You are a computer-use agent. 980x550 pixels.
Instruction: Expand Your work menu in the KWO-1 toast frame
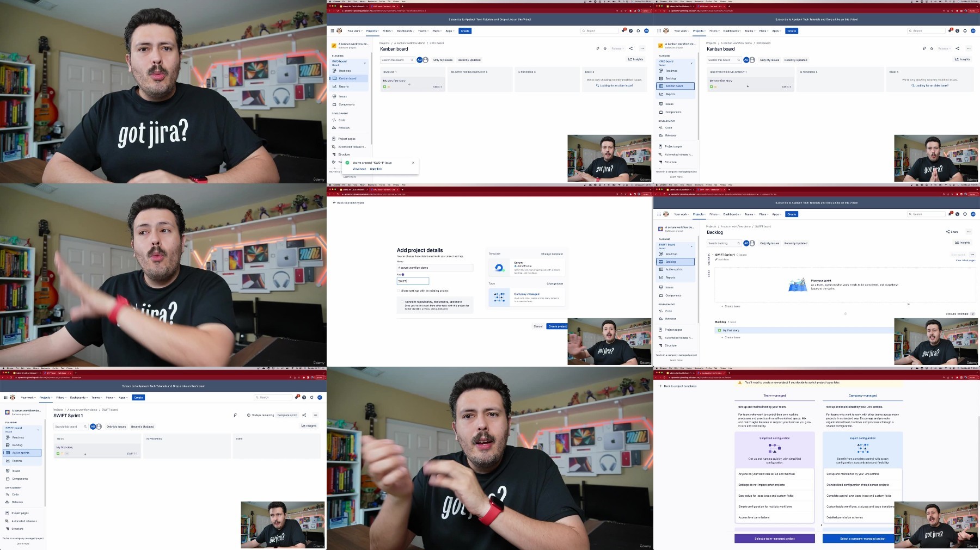354,31
